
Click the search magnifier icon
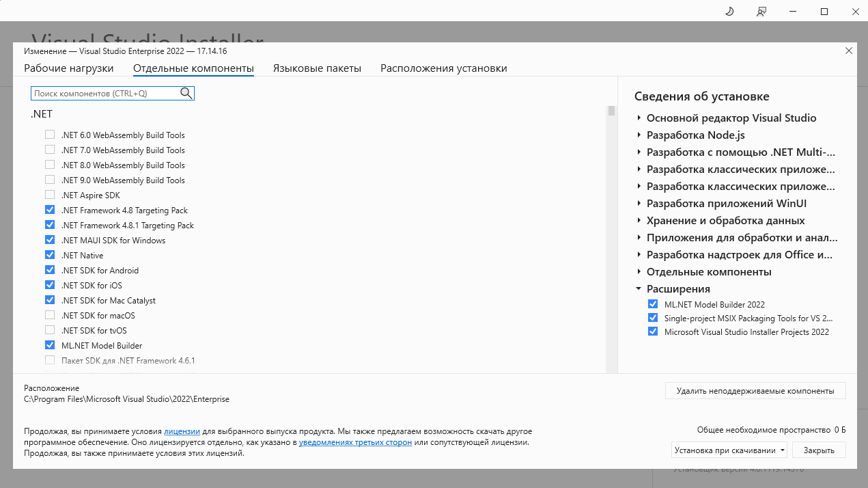tap(186, 93)
